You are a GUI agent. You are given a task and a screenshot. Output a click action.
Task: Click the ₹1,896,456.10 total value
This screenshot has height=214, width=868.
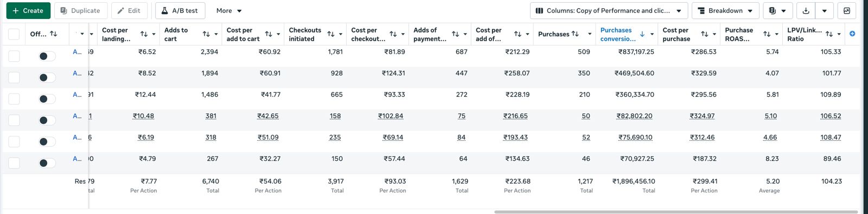click(x=634, y=181)
